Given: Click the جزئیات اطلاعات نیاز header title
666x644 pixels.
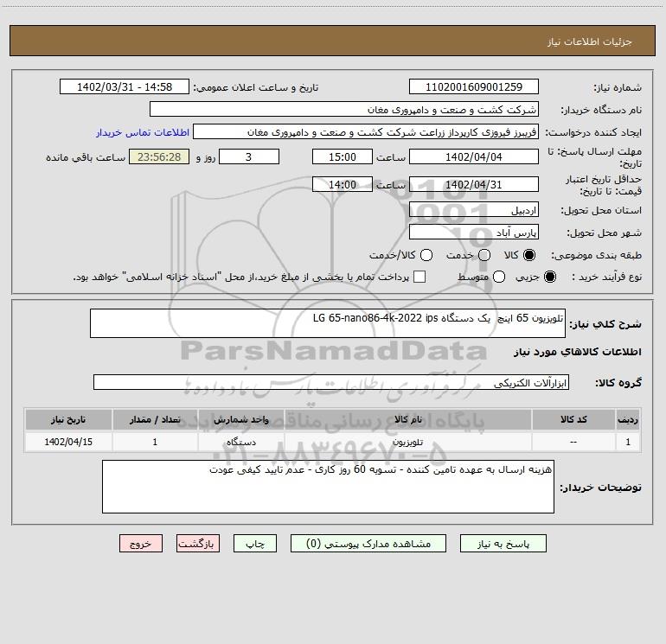Looking at the screenshot, I should tap(589, 41).
